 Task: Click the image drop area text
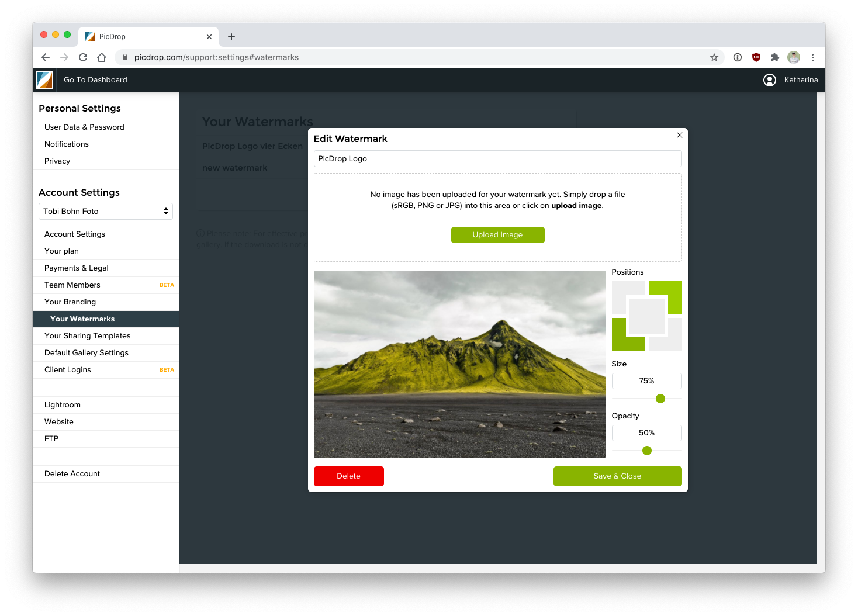[x=497, y=200]
